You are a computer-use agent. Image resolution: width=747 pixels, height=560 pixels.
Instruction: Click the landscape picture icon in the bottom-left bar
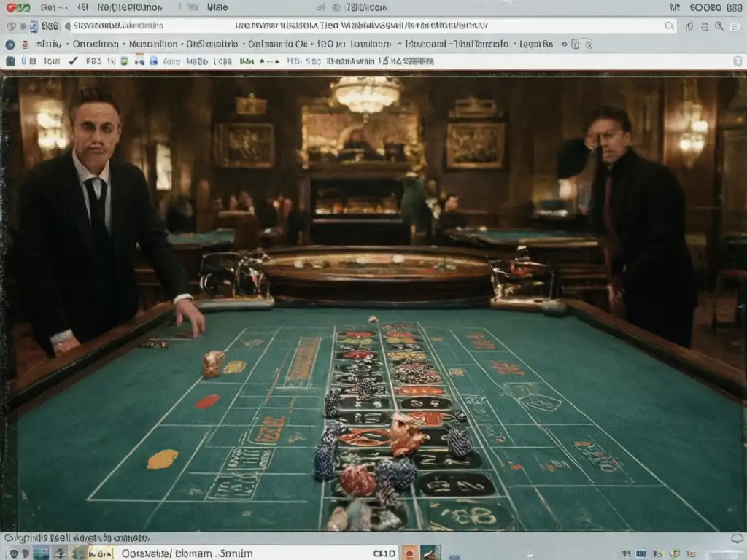[41, 553]
